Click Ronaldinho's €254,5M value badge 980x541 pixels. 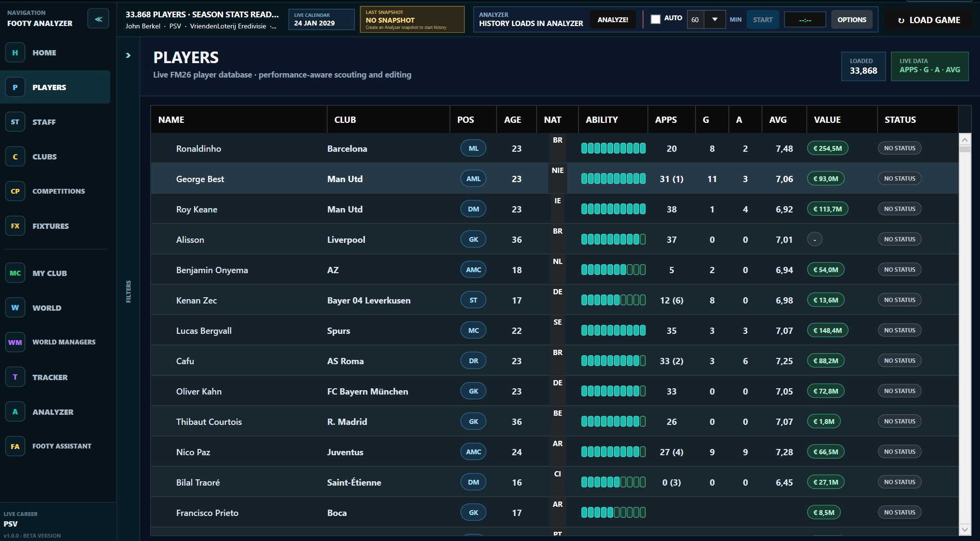pyautogui.click(x=827, y=148)
